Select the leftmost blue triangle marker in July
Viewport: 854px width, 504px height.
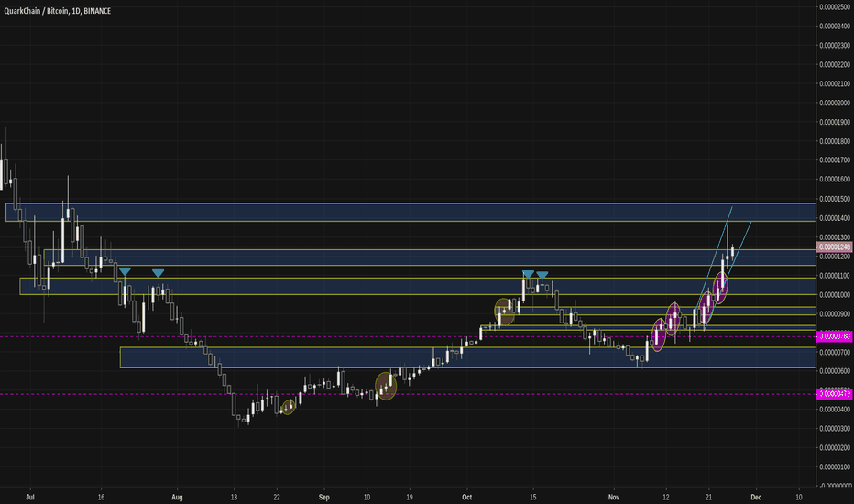tap(125, 271)
